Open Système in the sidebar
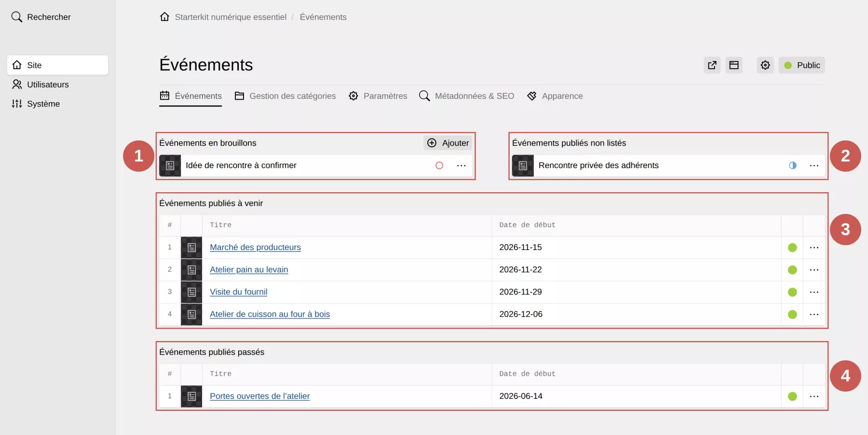Image resolution: width=868 pixels, height=435 pixels. click(x=57, y=104)
